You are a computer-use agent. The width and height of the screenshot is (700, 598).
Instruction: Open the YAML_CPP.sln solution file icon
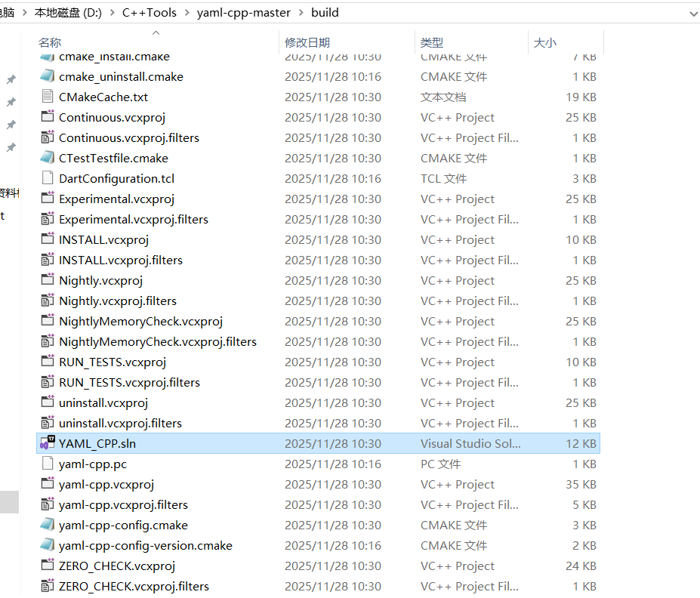(46, 443)
